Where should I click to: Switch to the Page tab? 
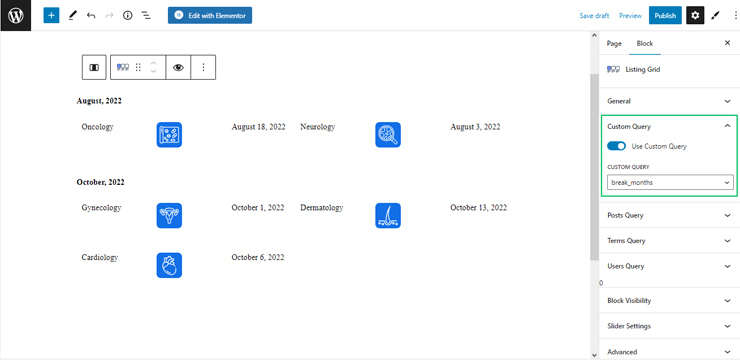tap(614, 43)
